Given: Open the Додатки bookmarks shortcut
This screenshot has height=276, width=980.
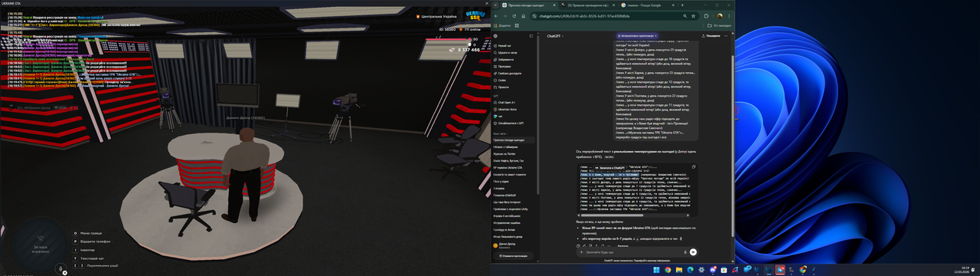Looking at the screenshot, I should click(x=503, y=25).
